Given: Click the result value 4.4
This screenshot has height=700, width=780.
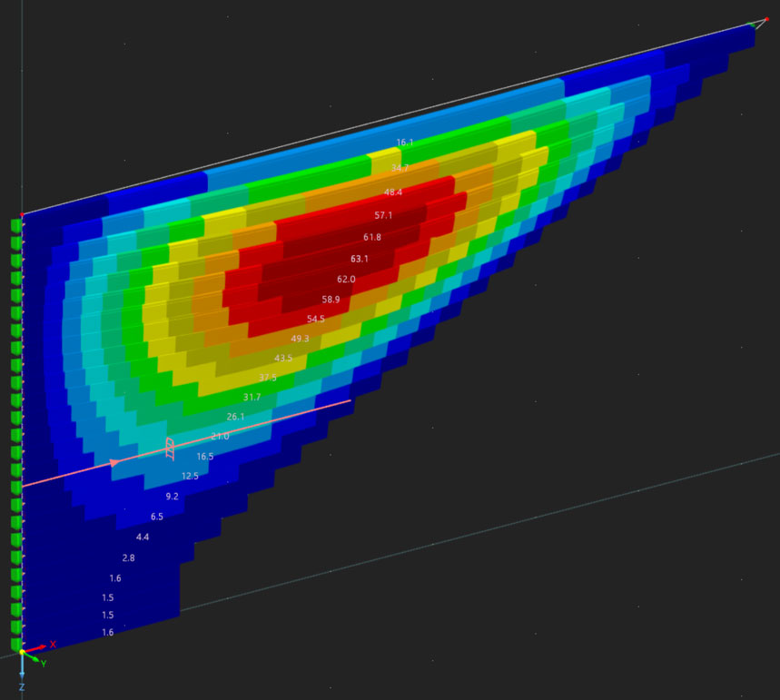Looking at the screenshot, I should [x=143, y=537].
